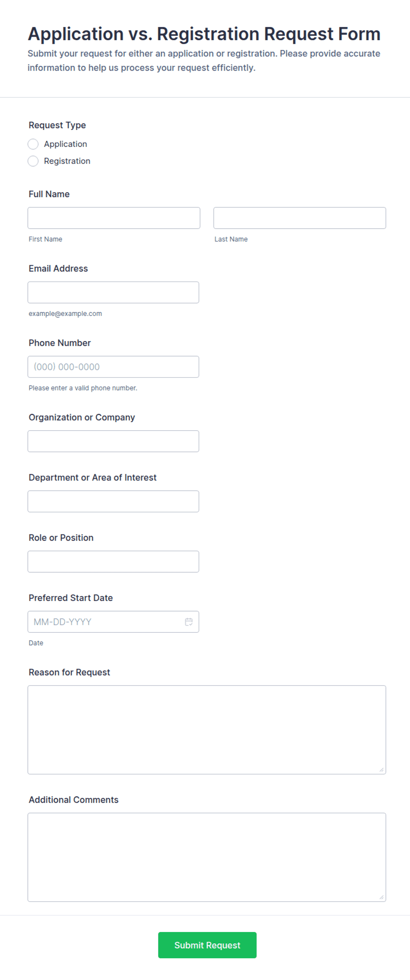
Task: Focus the Organization or Company field
Action: point(113,441)
